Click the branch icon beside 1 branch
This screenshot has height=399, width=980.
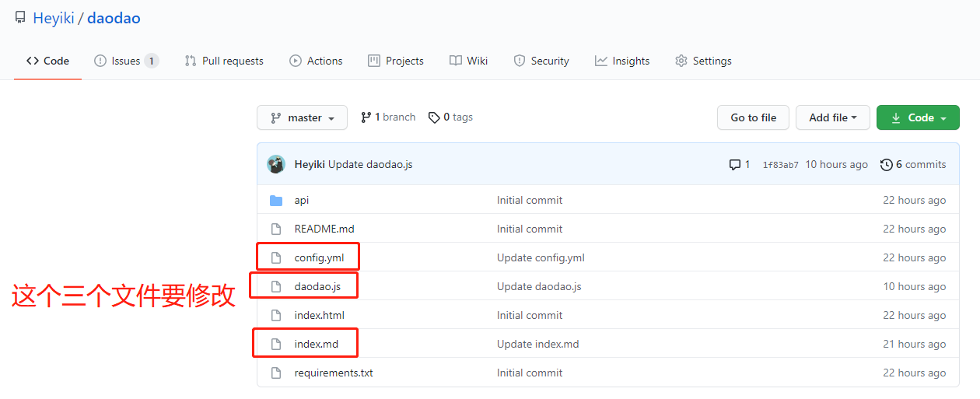pyautogui.click(x=366, y=117)
